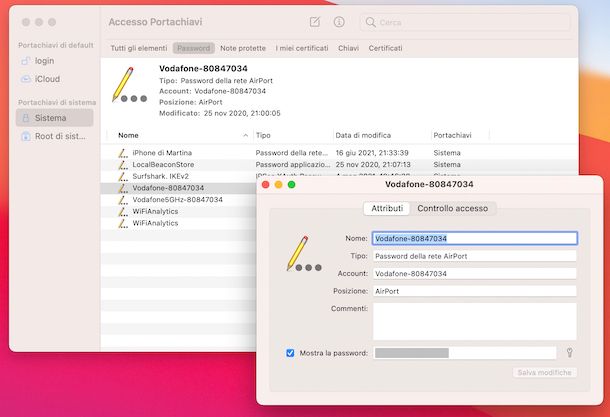Click the Cerca search field
This screenshot has height=417, width=610.
(x=465, y=22)
